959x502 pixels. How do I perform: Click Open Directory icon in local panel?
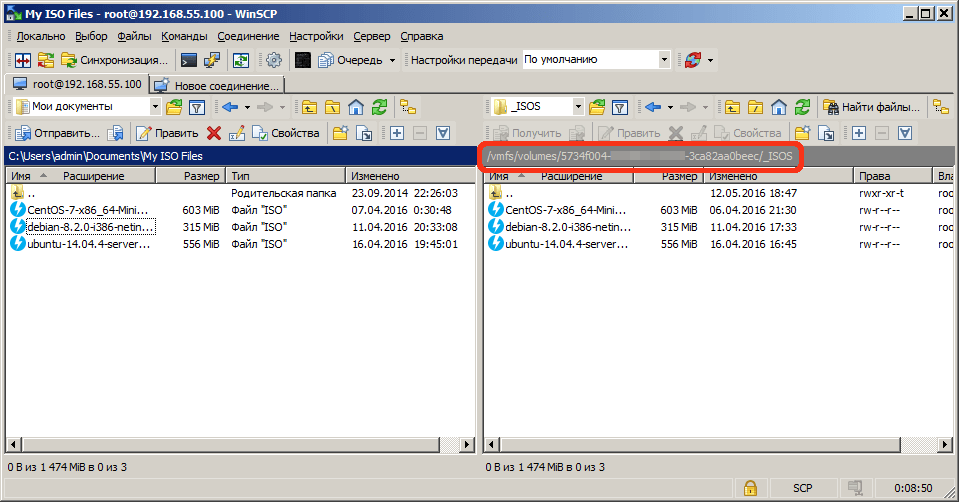174,107
